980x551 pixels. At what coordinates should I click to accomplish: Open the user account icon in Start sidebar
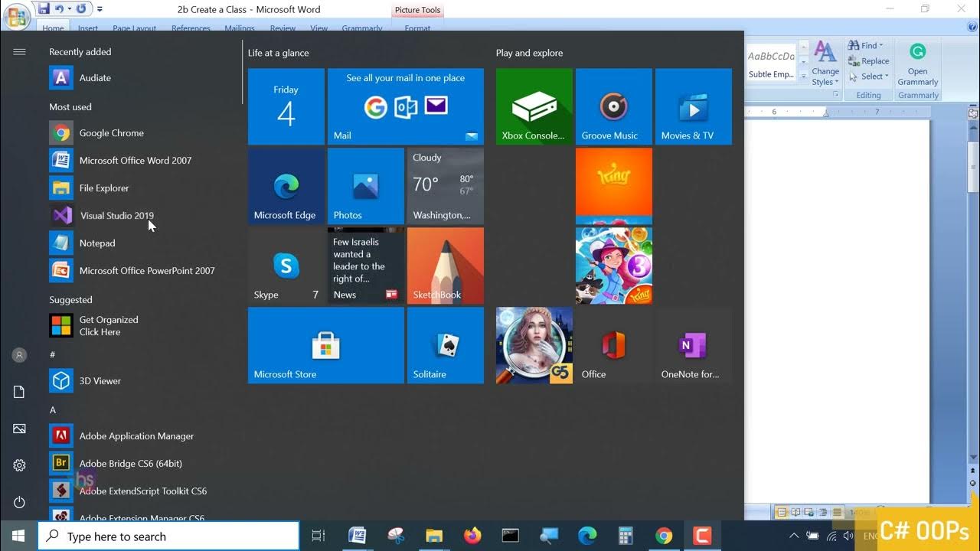pyautogui.click(x=20, y=355)
